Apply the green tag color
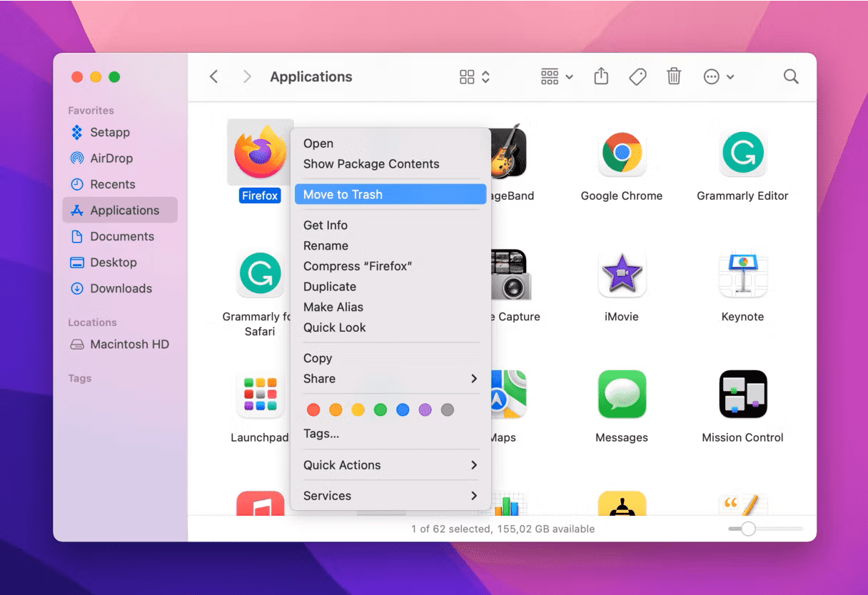868x595 pixels. pyautogui.click(x=380, y=410)
